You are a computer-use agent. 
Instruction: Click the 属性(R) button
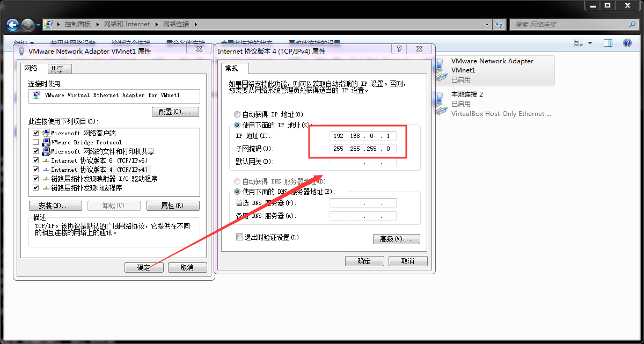point(173,206)
